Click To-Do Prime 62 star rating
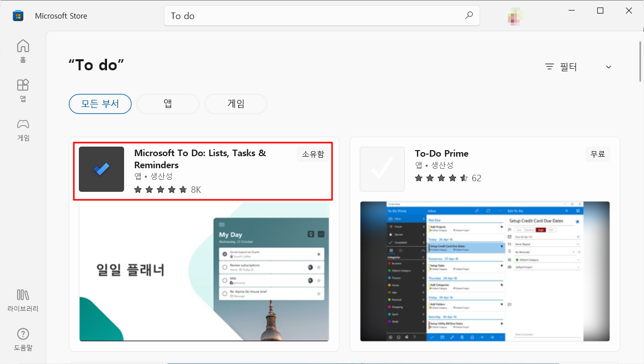The image size is (644, 364). click(x=448, y=178)
